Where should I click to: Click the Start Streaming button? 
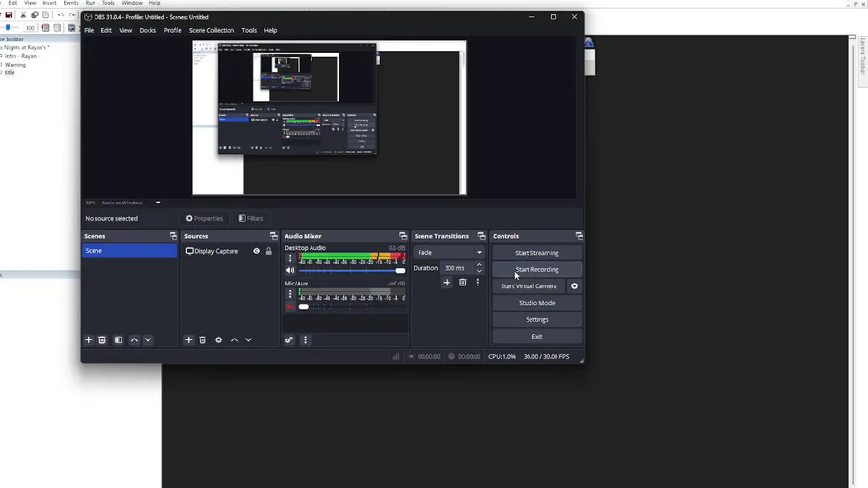(537, 253)
